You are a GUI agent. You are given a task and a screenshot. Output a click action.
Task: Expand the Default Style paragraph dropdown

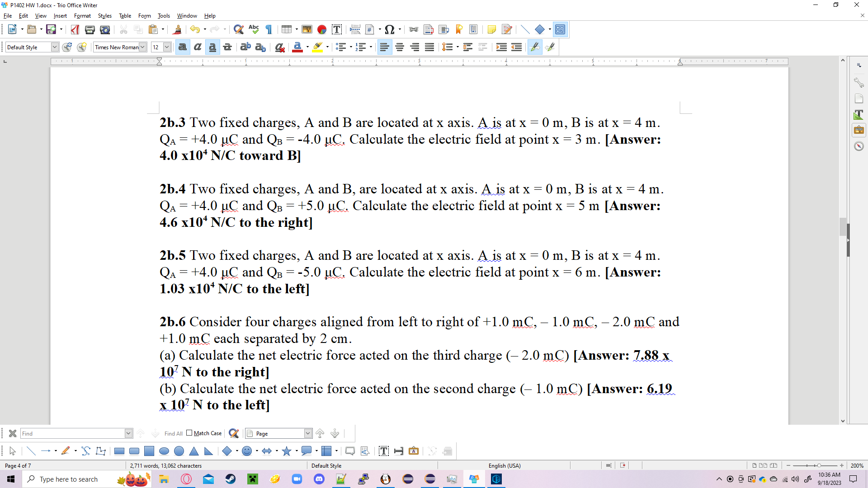tap(54, 47)
